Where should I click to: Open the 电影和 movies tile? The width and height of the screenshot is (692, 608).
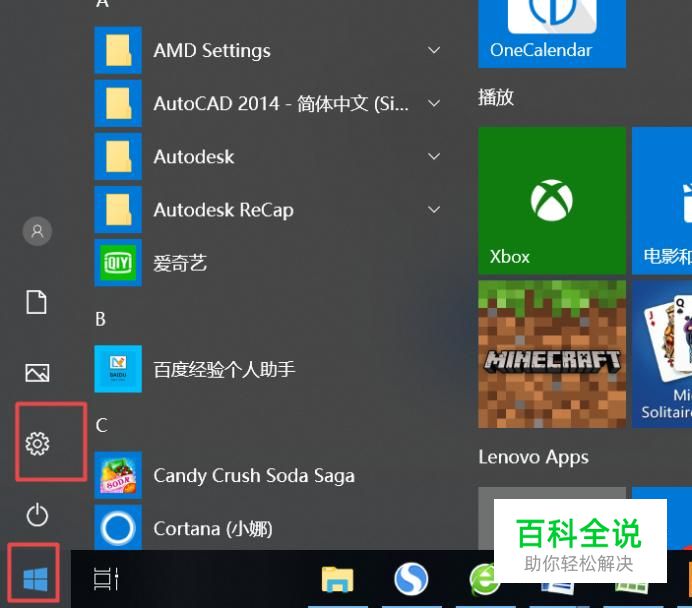click(662, 201)
